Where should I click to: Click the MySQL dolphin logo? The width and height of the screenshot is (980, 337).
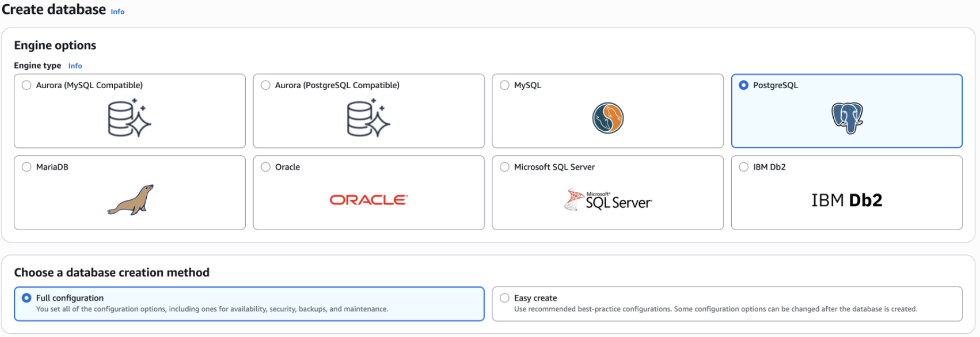click(x=608, y=118)
